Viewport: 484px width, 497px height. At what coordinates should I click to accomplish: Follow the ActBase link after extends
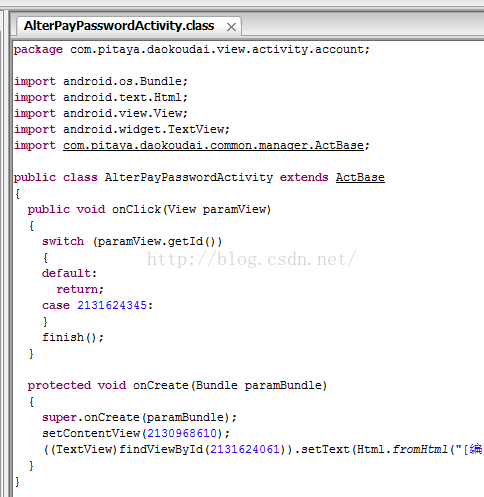click(360, 177)
